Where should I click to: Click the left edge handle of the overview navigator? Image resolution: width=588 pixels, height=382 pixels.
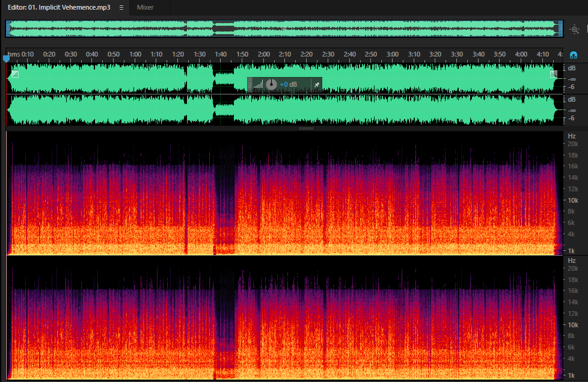[8, 29]
